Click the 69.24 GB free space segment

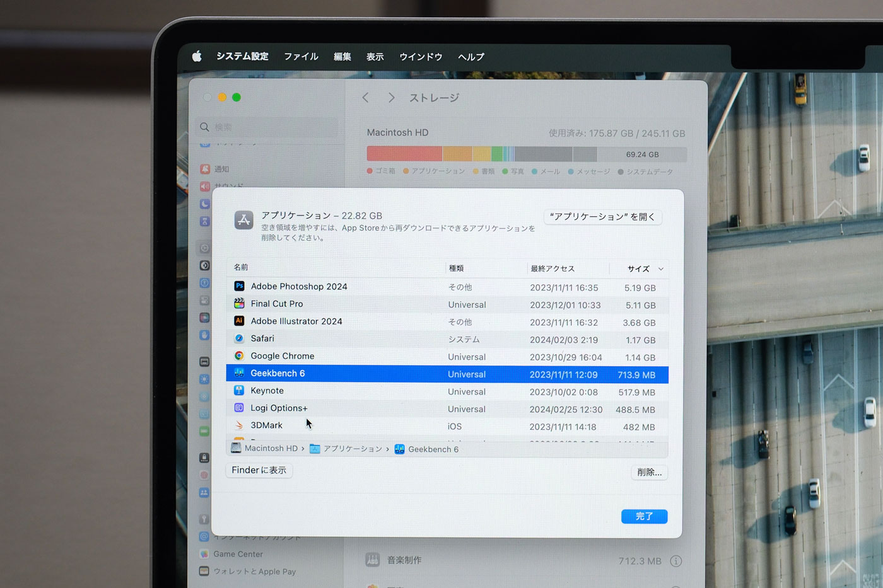pyautogui.click(x=642, y=154)
